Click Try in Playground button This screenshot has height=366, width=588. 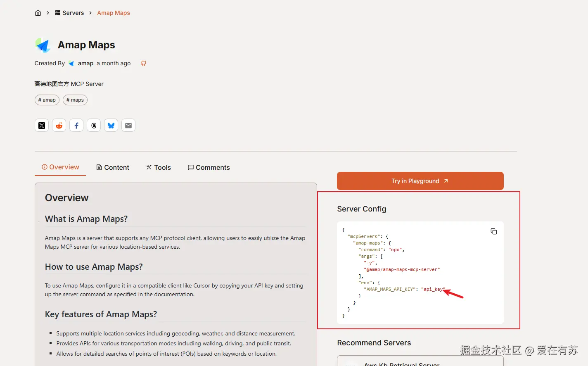tap(420, 181)
